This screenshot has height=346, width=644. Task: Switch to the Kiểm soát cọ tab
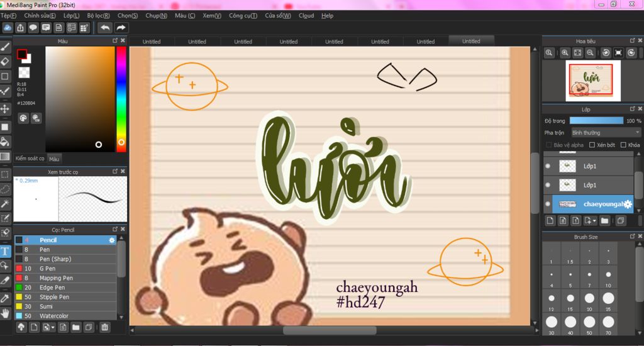pos(30,158)
